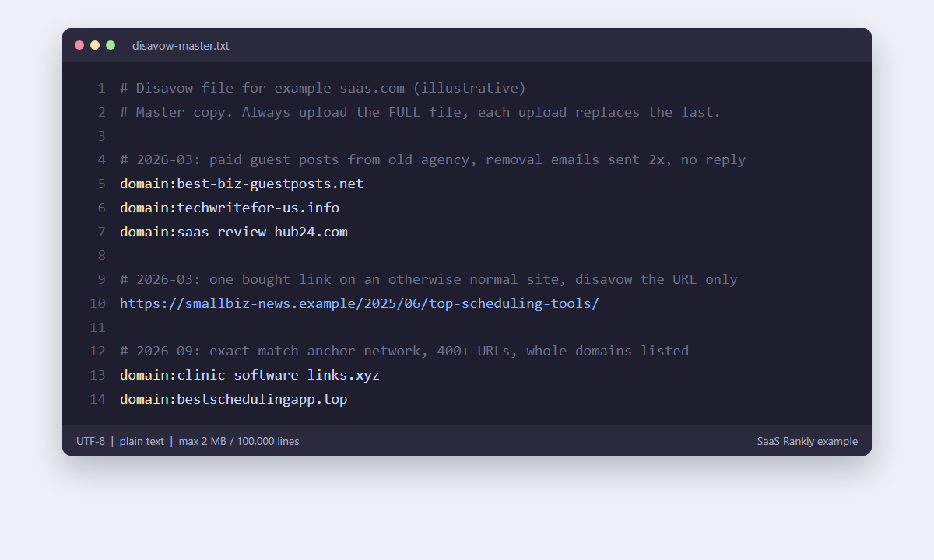This screenshot has width=934, height=560.
Task: Click line number 3 in the gutter
Action: (x=101, y=136)
